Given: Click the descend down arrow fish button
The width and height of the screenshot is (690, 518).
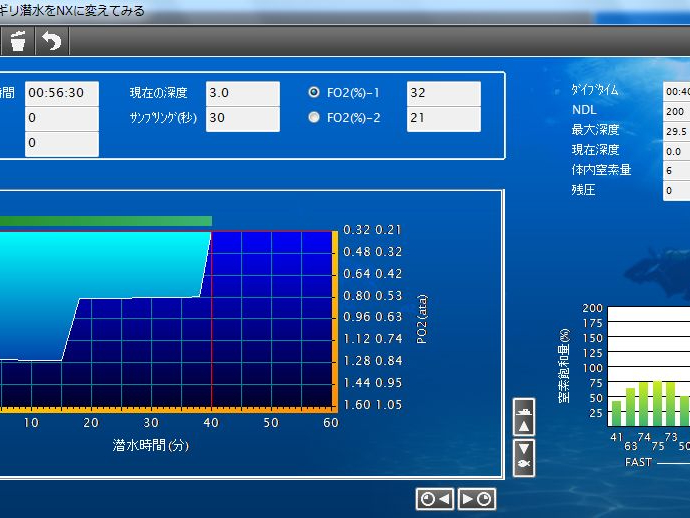Looking at the screenshot, I should click(x=524, y=457).
